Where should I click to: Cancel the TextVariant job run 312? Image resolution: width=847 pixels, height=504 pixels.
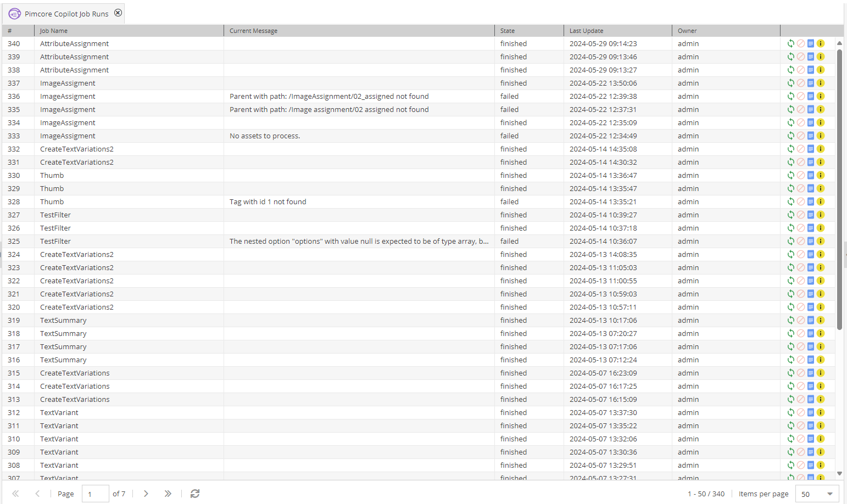click(801, 412)
